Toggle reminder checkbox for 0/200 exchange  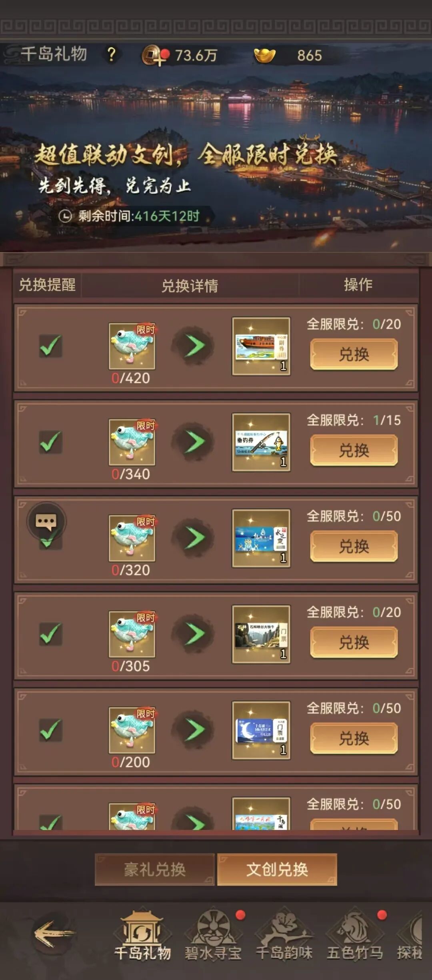tap(50, 730)
